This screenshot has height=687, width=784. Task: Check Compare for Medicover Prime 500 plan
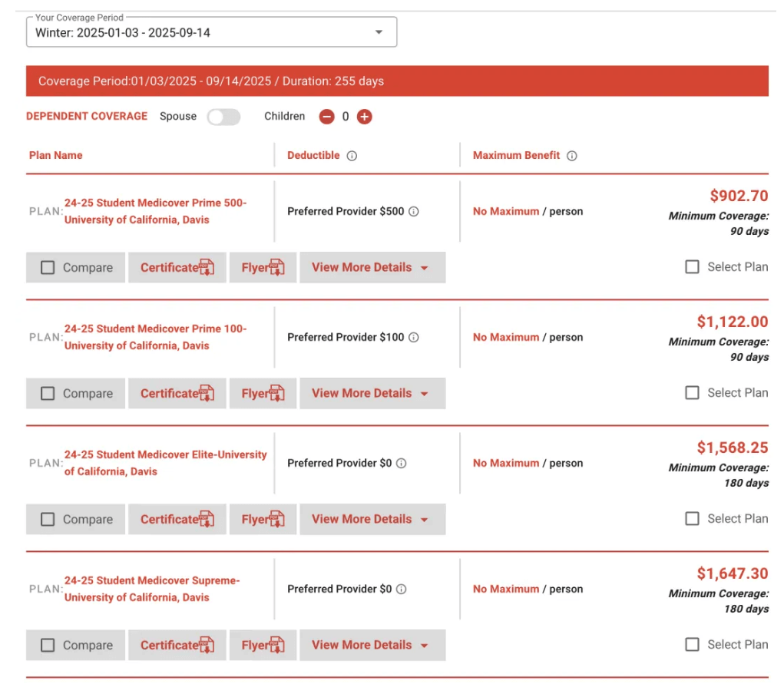coord(48,267)
